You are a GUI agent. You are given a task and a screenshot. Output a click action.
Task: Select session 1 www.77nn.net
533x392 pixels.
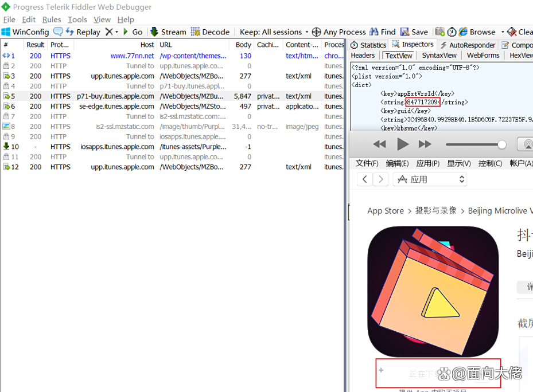[x=172, y=56]
